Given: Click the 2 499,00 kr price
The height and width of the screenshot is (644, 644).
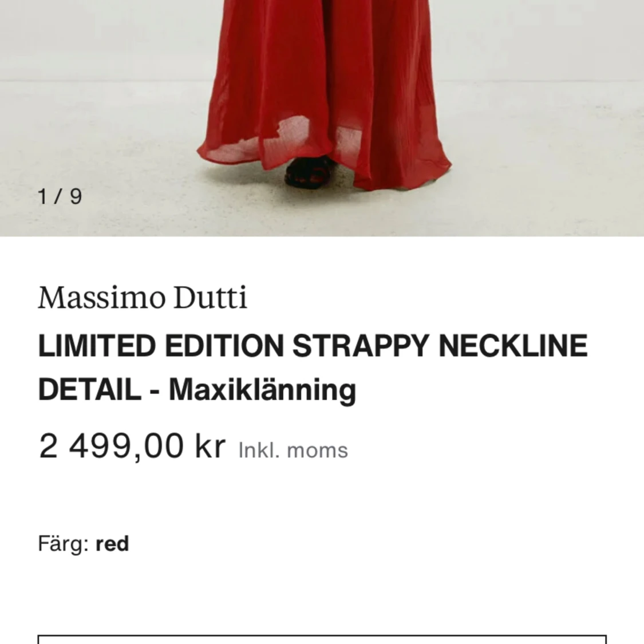Looking at the screenshot, I should click(132, 446).
